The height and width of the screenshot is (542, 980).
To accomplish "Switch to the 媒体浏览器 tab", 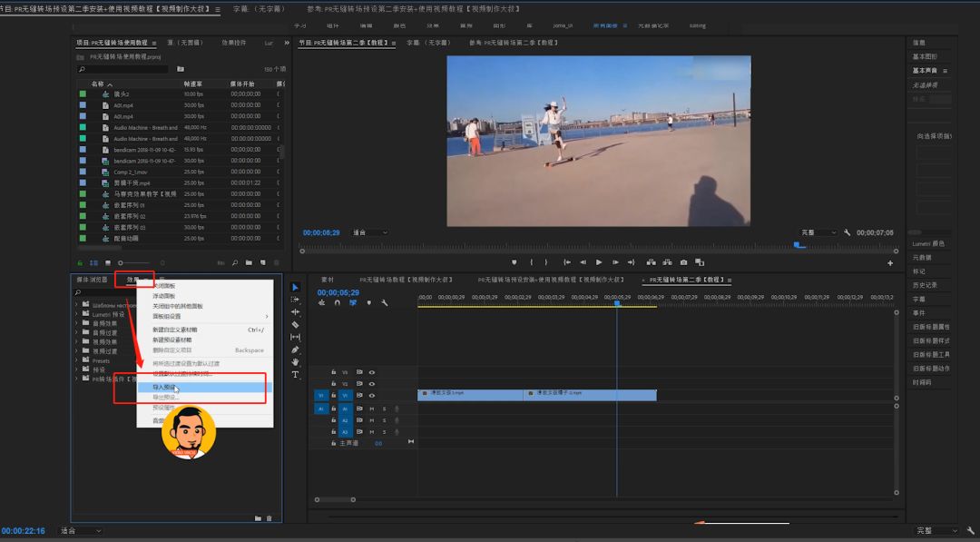I will (x=92, y=280).
